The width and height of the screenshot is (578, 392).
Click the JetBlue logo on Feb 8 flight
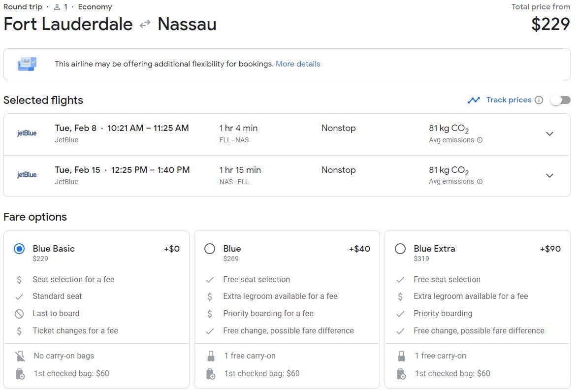pyautogui.click(x=27, y=133)
